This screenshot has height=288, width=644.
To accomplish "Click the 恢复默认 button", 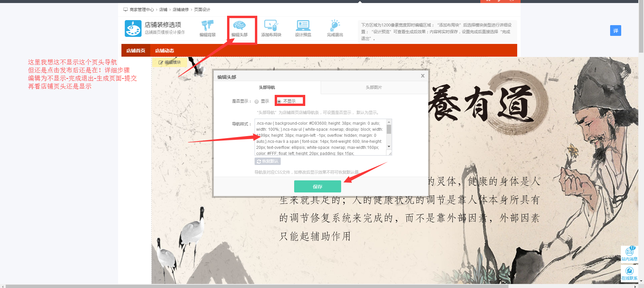I will (268, 161).
